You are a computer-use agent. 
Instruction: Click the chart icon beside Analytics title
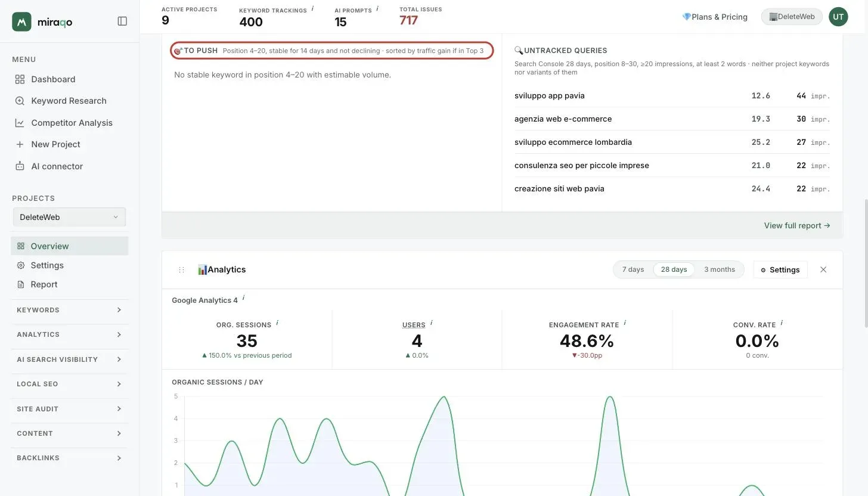202,269
